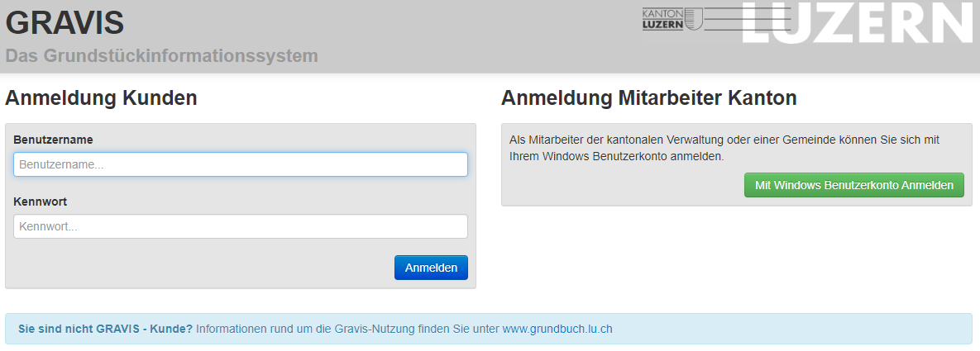Click the horizontal lines in the Kanton logo
Screen dimensions: 980x351
(x=726, y=20)
